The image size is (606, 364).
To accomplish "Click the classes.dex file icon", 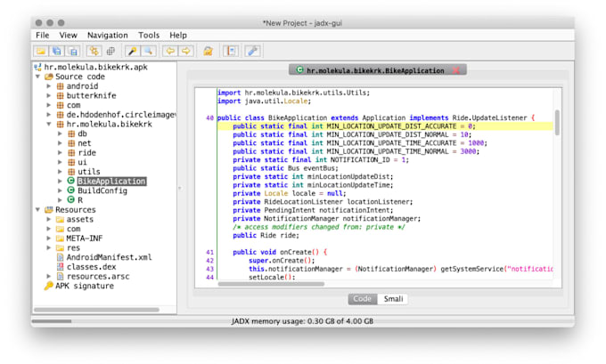I will (x=61, y=267).
